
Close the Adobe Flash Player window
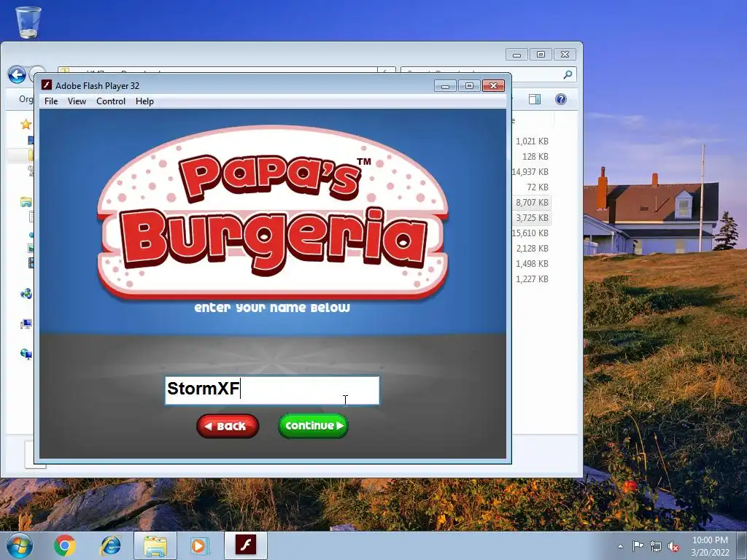tap(494, 86)
